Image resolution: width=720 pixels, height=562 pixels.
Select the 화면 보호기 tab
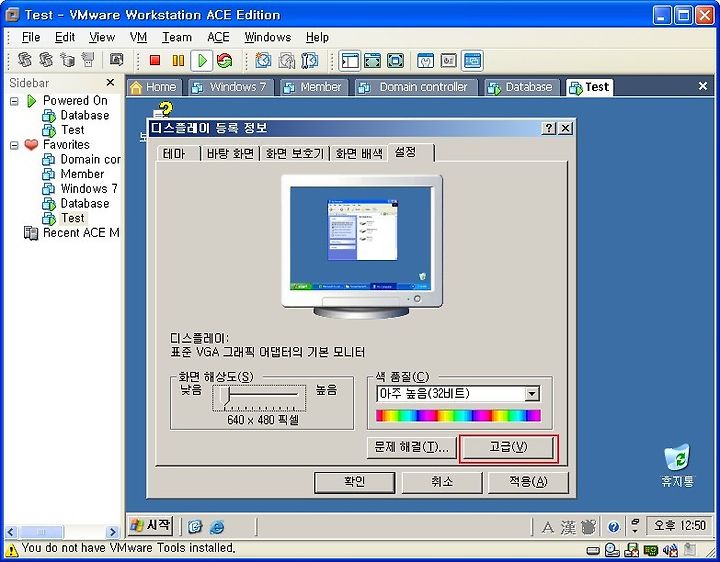click(x=295, y=153)
